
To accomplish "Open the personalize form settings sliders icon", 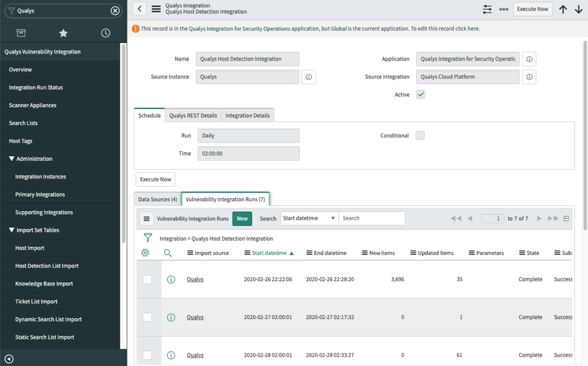I will (x=487, y=9).
